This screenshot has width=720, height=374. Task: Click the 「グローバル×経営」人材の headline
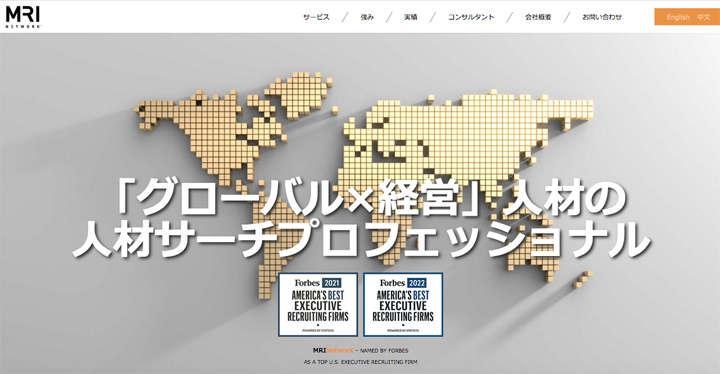(371, 198)
